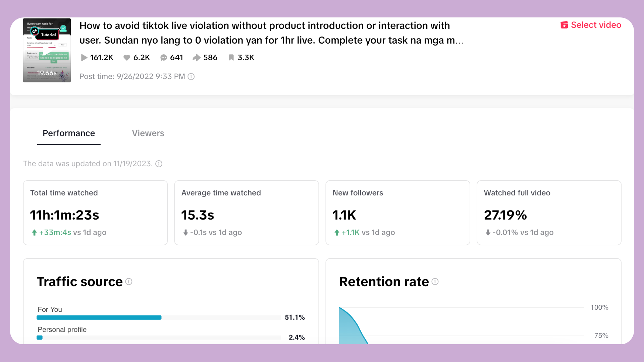The height and width of the screenshot is (362, 644).
Task: Click the Total time watched card
Action: coord(95,213)
